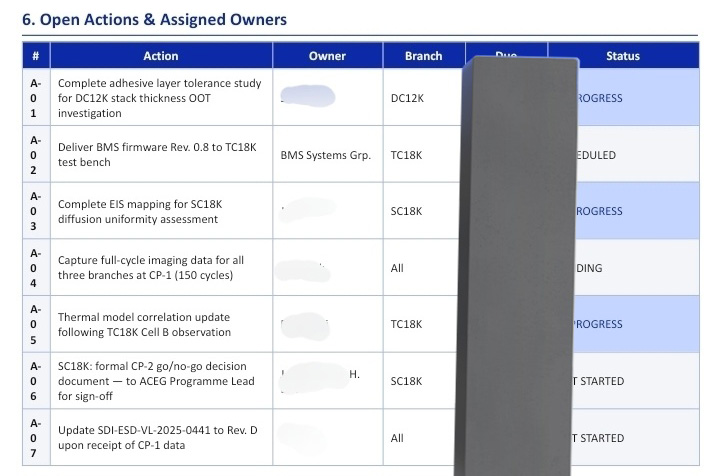The height and width of the screenshot is (476, 720).
Task: Click the A-04 row ID cell
Action: (x=36, y=268)
